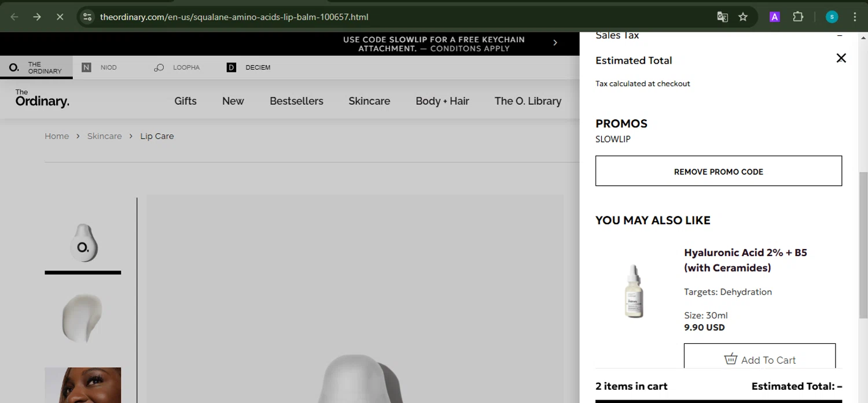The image size is (868, 403).
Task: Switch to the NIOD brand tab
Action: click(100, 68)
